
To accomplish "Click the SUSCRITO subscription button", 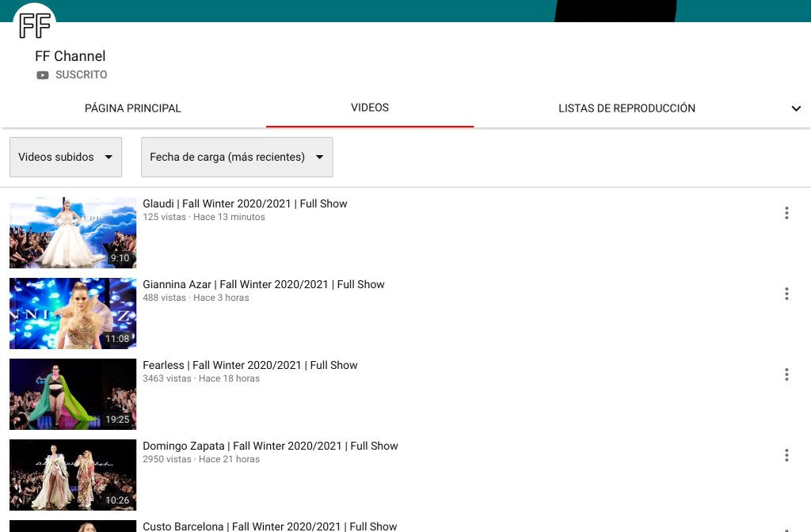I will (x=81, y=75).
